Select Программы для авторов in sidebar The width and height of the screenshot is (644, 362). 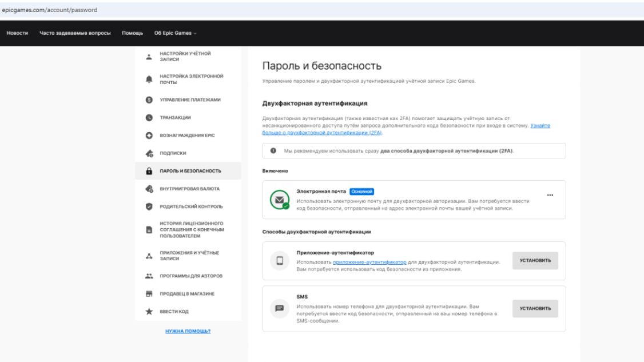click(188, 276)
